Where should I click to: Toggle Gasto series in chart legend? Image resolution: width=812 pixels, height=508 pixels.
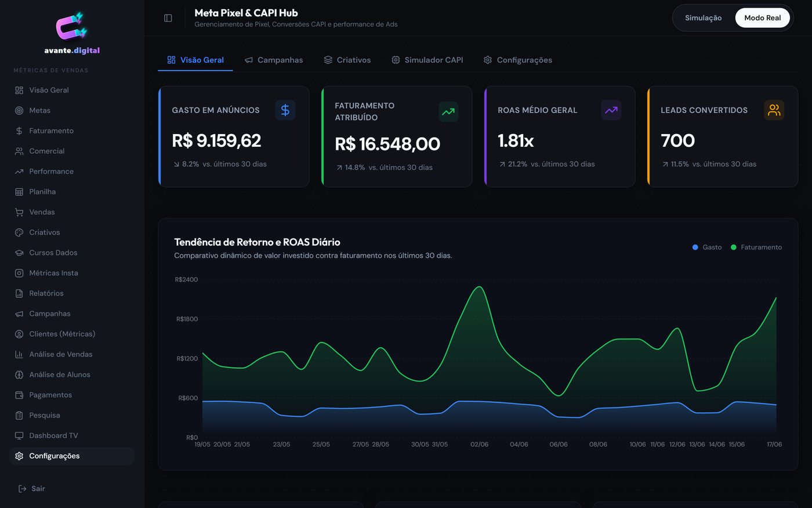tap(707, 247)
